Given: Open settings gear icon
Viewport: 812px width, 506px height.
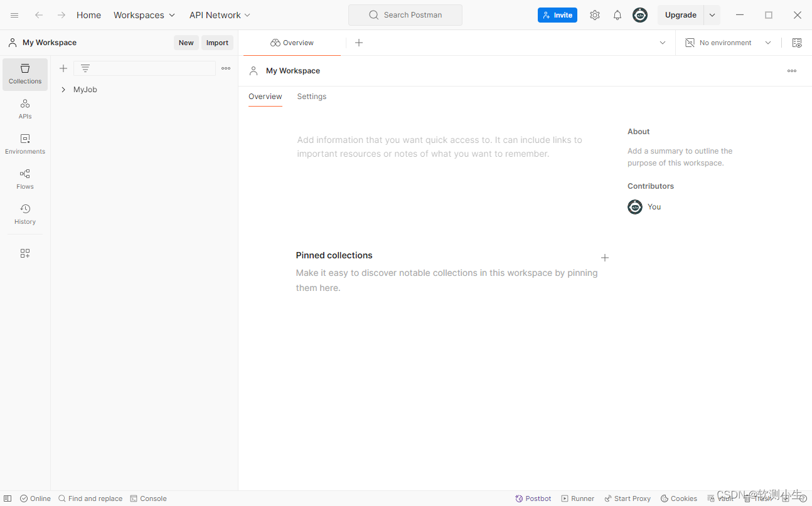Looking at the screenshot, I should [595, 15].
